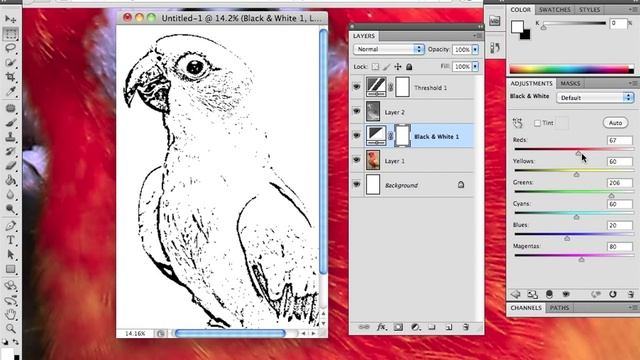Delete this adjustment layer from Adjustments panel

[631, 294]
